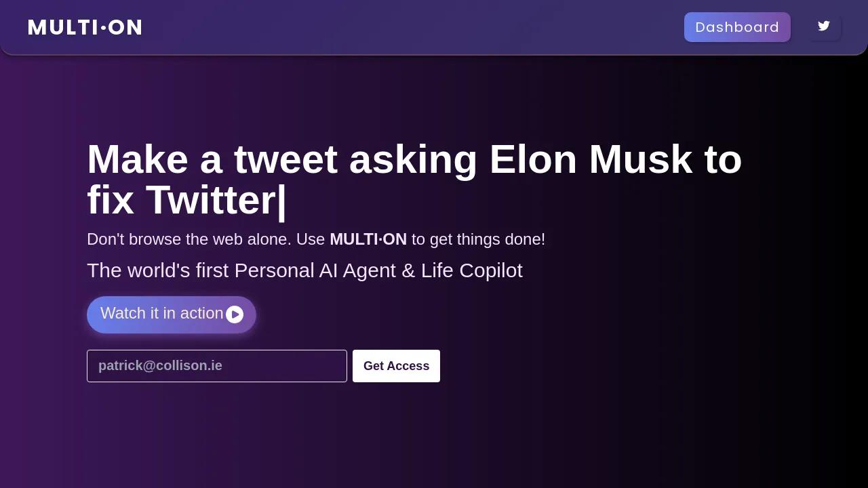Screen dimensions: 868x488
Task: Click empty header bar left of Dashboard
Action: [407, 27]
